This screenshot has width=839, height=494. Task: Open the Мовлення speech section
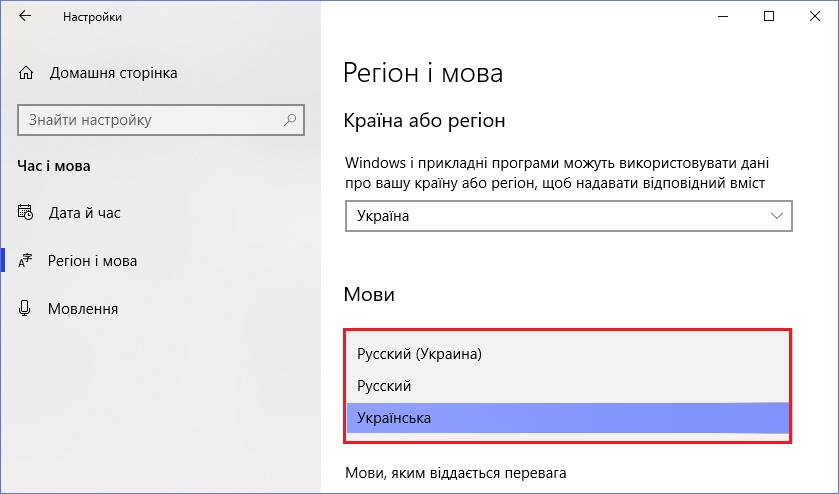click(x=83, y=309)
